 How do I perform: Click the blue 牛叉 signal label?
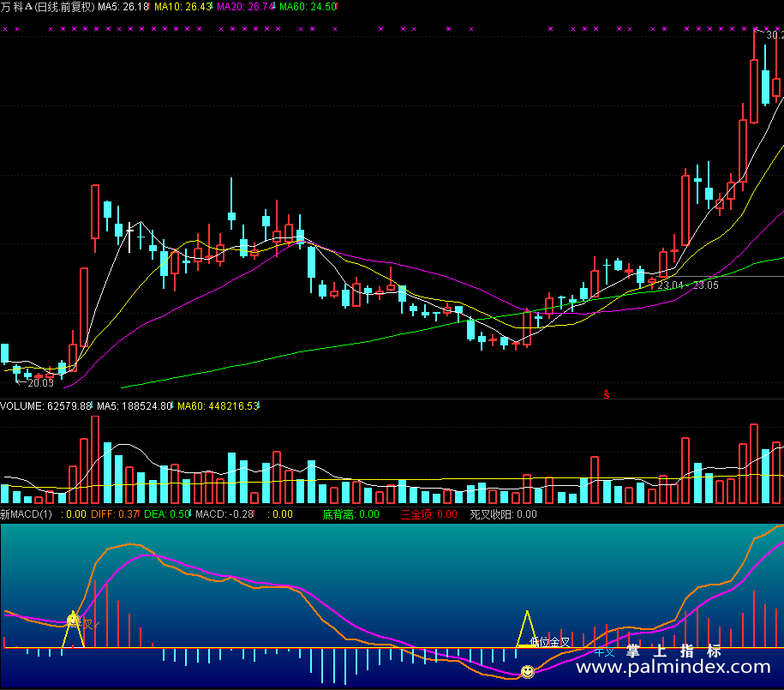[x=604, y=651]
